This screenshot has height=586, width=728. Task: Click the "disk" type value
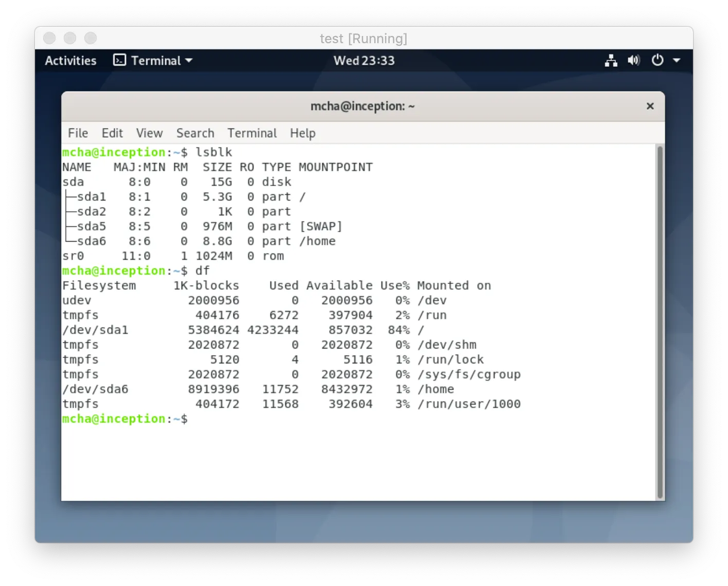coord(277,182)
